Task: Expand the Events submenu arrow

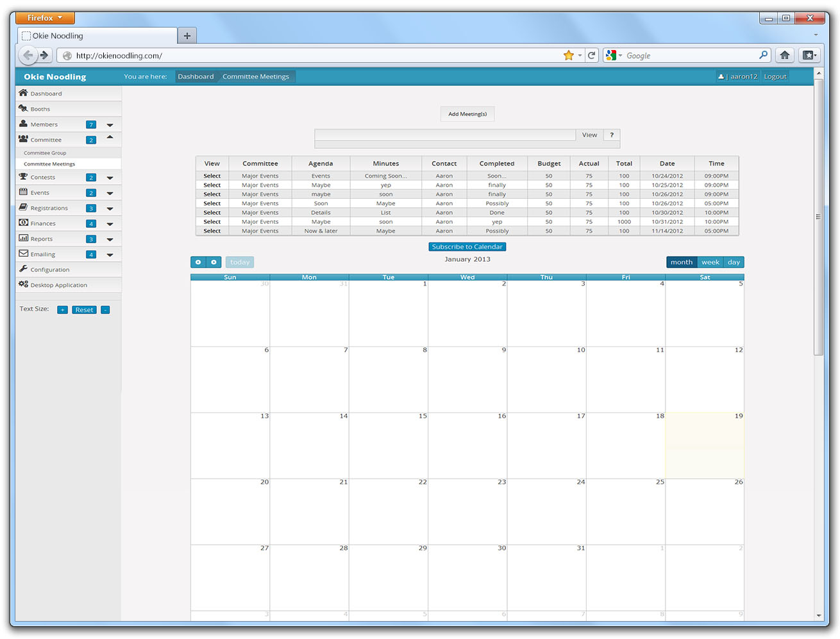Action: [x=110, y=193]
